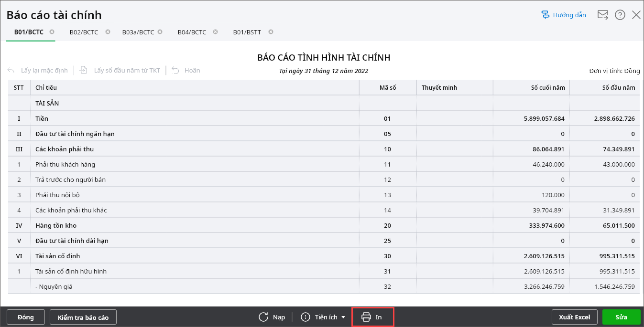Select the Các khoản phải thu row
This screenshot has width=644, height=327.
click(323, 149)
